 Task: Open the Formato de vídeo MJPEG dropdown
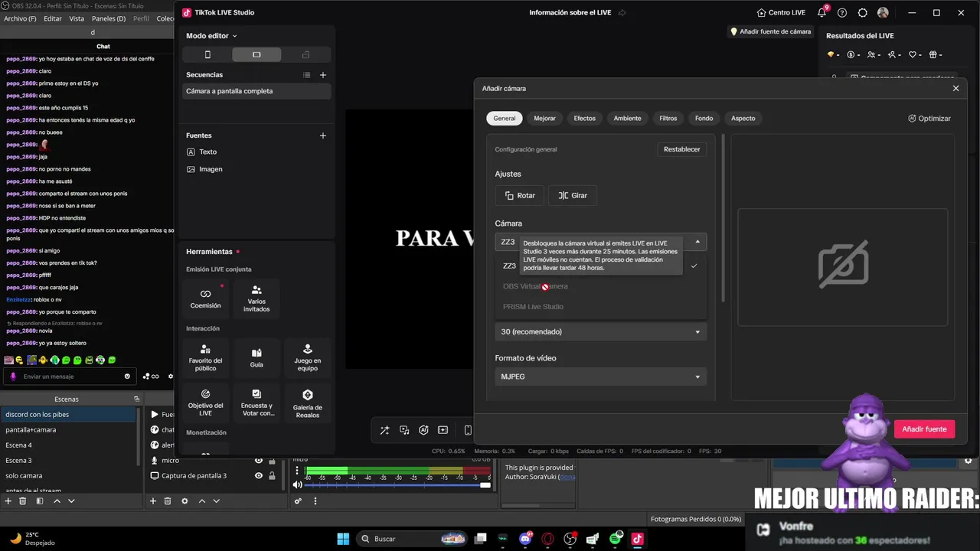(x=600, y=377)
